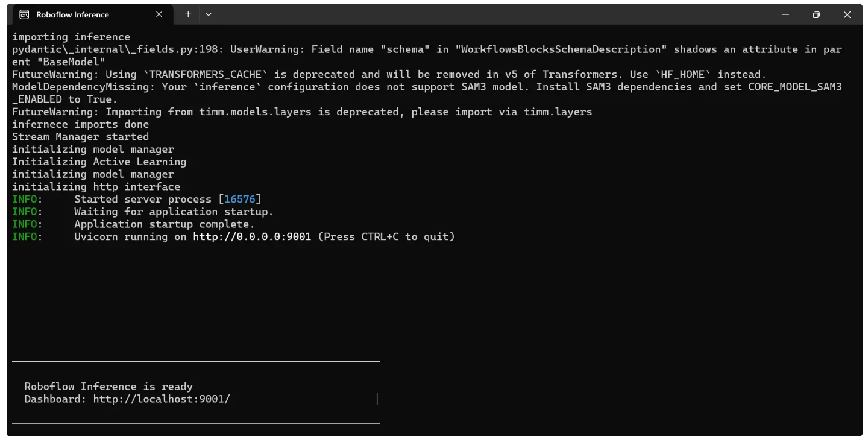This screenshot has width=868, height=445.
Task: Click the "Press CTRL+C to quit" text
Action: click(386, 236)
